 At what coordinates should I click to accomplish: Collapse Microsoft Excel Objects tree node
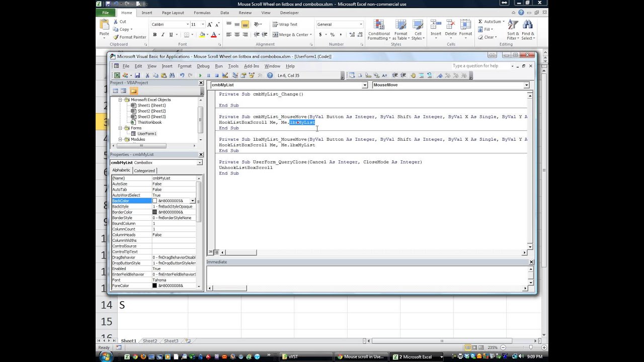120,100
